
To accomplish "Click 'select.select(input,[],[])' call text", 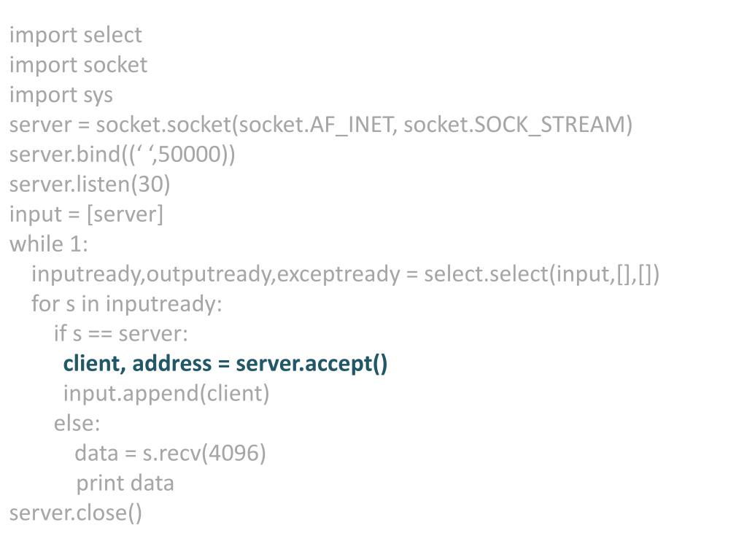I will (541, 274).
